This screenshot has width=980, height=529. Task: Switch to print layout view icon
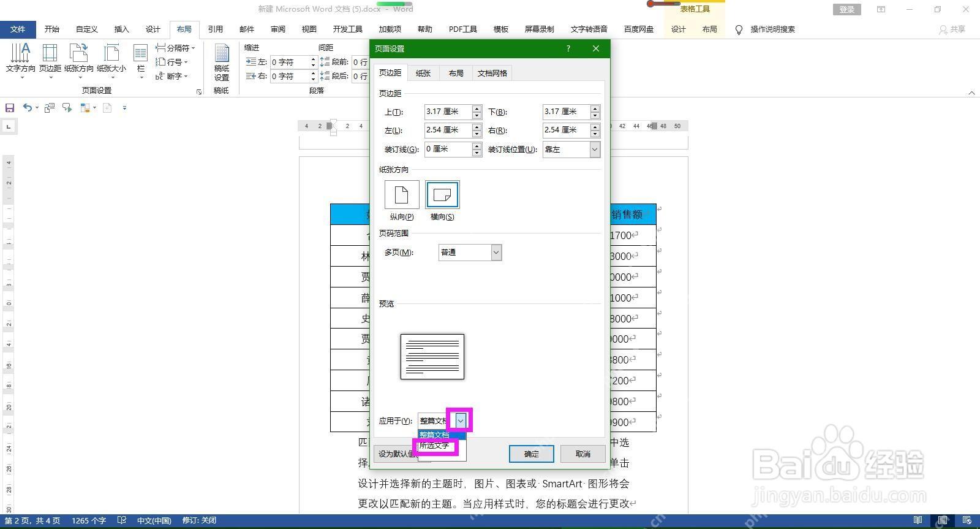point(943,520)
